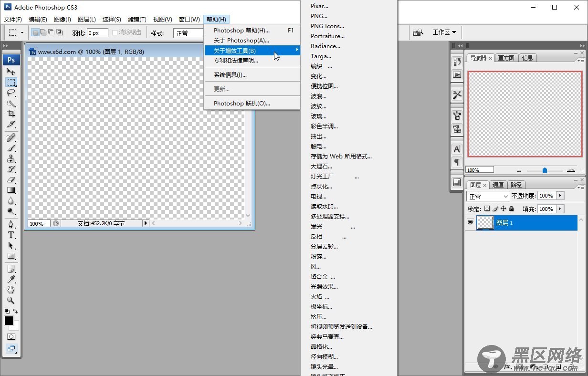
Task: Select the Magic Wand tool
Action: click(x=11, y=103)
